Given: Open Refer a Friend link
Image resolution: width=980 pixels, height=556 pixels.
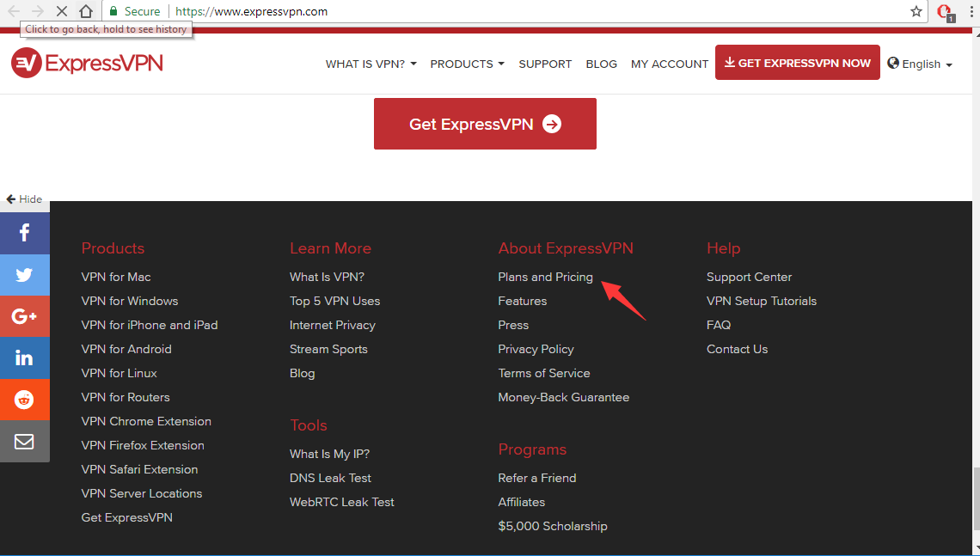Looking at the screenshot, I should (537, 478).
